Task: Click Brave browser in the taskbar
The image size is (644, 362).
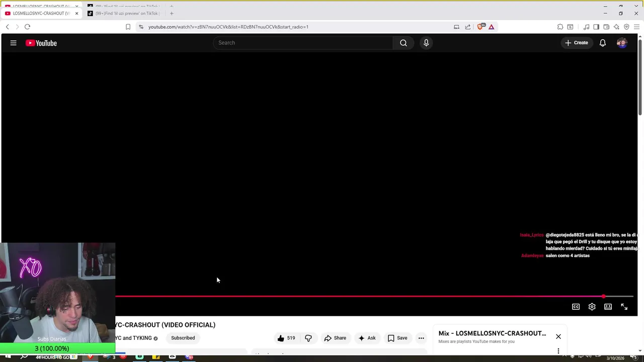Action: (x=90, y=357)
